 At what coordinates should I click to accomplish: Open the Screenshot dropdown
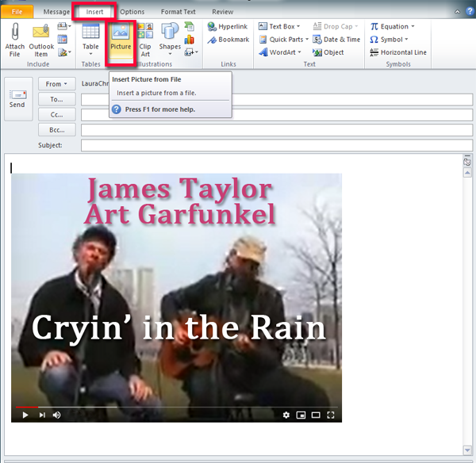tap(191, 52)
